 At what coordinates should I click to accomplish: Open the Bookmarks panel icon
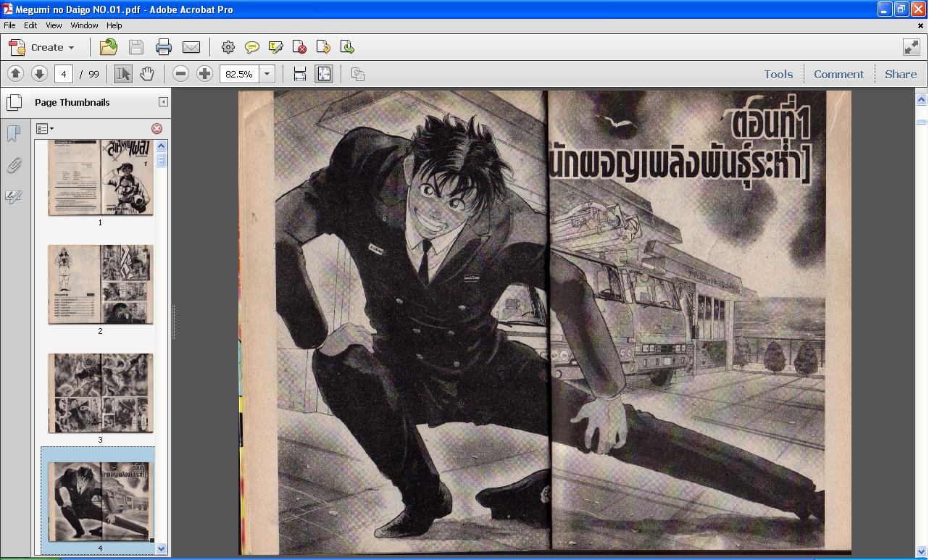click(13, 133)
